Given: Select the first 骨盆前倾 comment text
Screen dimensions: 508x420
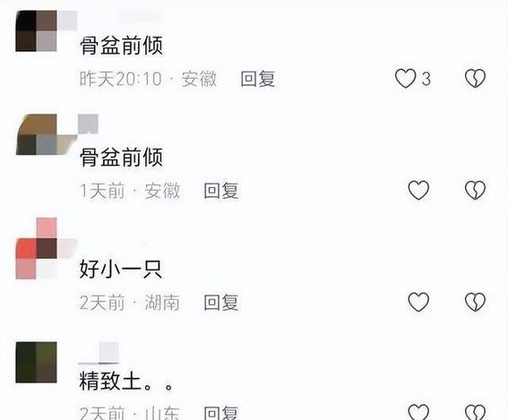Looking at the screenshot, I should click(x=122, y=45).
